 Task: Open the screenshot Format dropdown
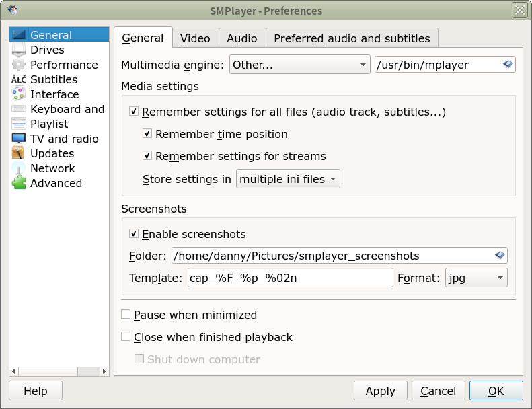tap(476, 278)
